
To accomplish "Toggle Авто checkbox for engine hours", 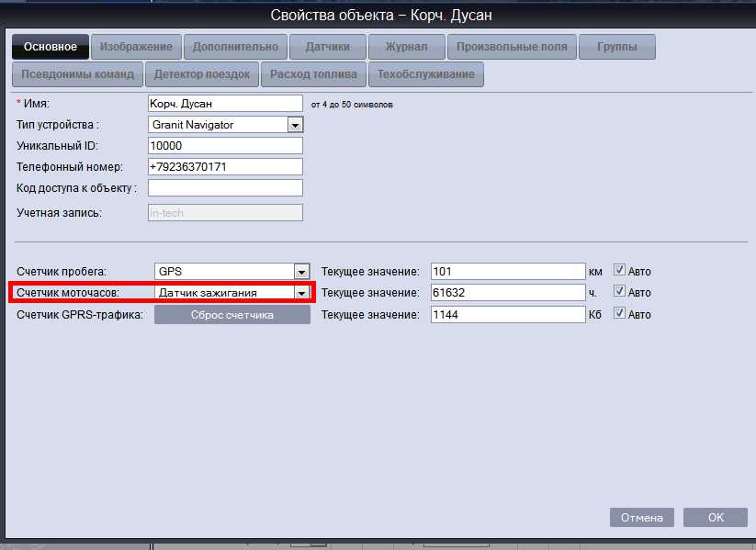I will pyautogui.click(x=619, y=291).
